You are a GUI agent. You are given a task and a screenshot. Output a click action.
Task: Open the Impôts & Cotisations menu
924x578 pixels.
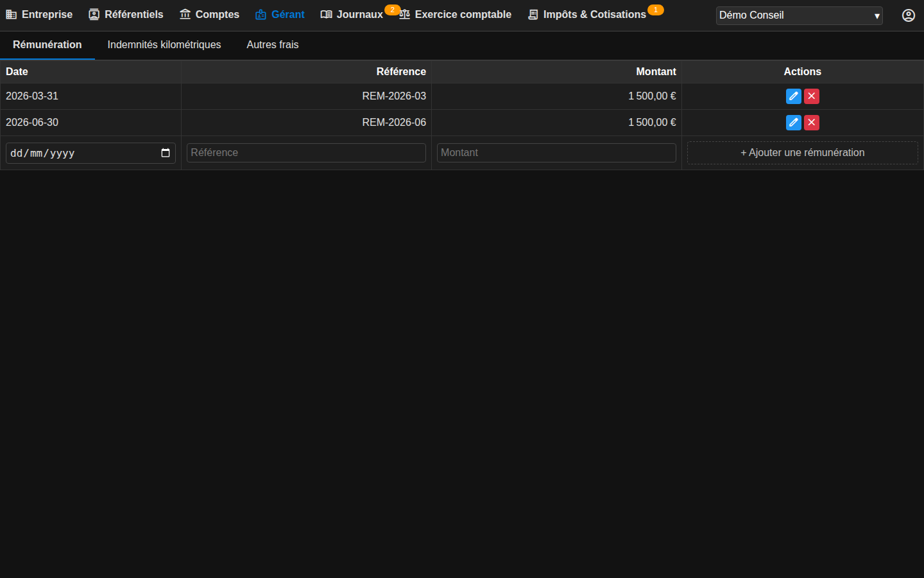click(x=587, y=14)
